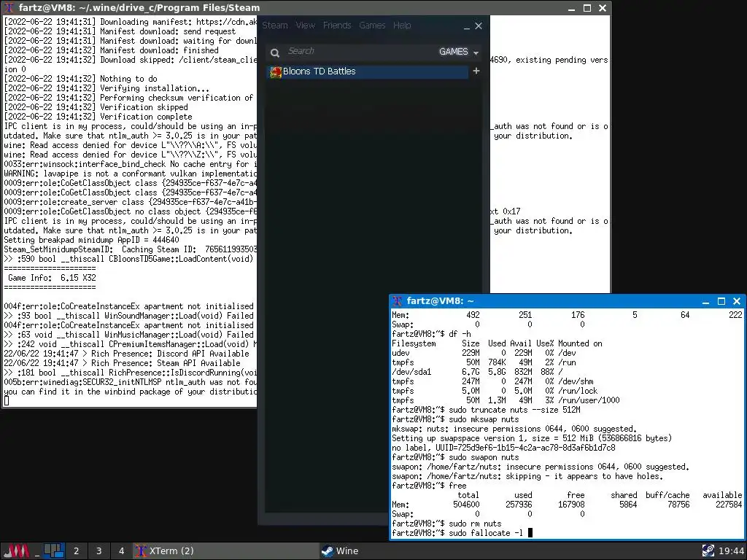Screen dimensions: 747x560
Task: Click the 'Game Info: 6.15 X32' line
Action: [x=52, y=278]
